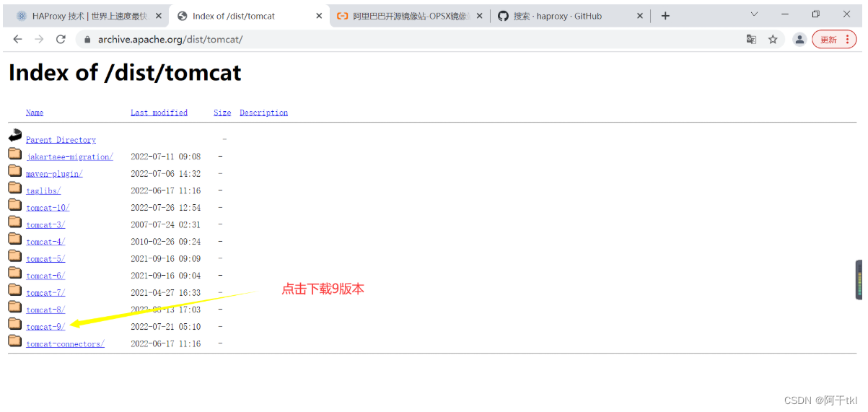This screenshot has width=868, height=412.
Task: Sort by the Description column header
Action: point(263,113)
